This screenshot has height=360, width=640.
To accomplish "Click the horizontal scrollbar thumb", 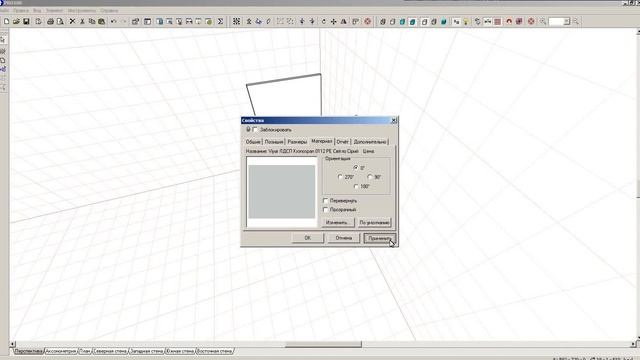I will [323, 344].
